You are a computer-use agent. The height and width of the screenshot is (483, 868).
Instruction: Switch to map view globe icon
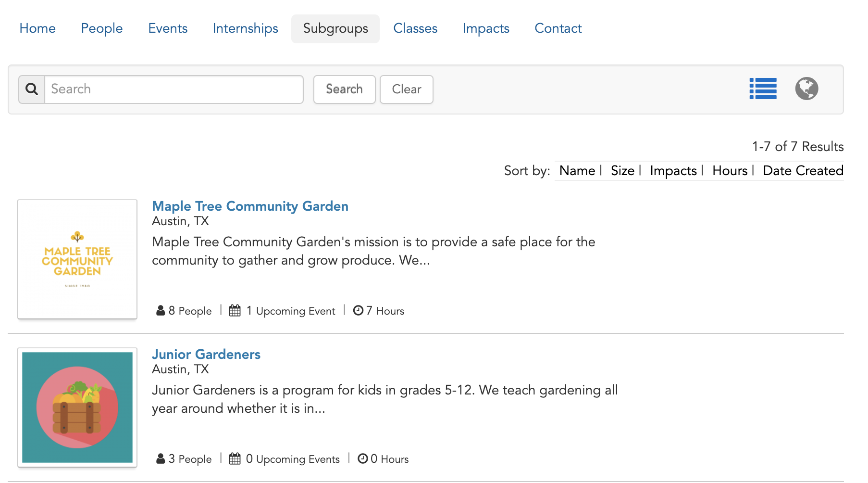(x=806, y=89)
